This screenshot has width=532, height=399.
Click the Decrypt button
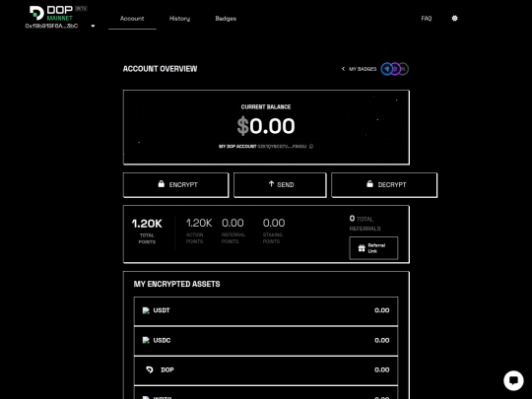pyautogui.click(x=384, y=185)
